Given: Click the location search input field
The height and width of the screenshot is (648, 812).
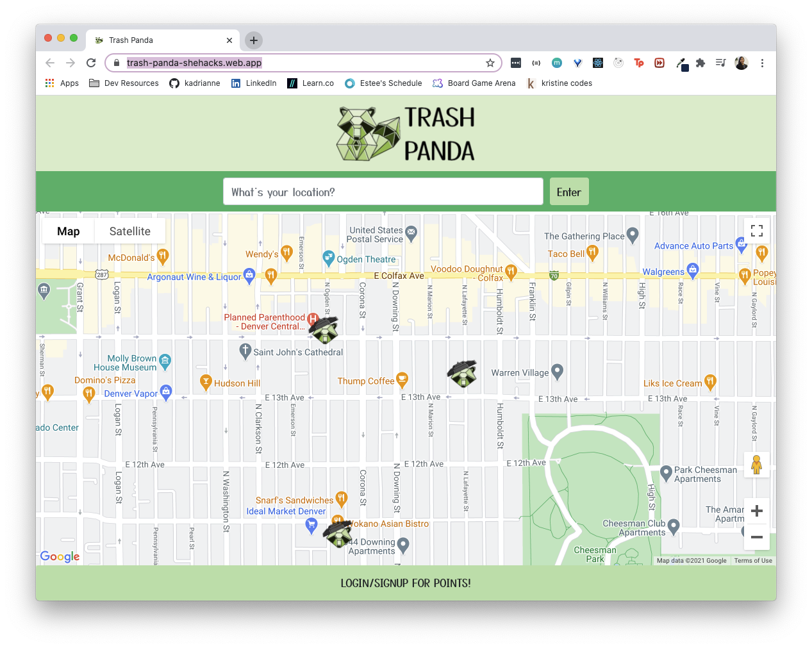Looking at the screenshot, I should pos(383,192).
